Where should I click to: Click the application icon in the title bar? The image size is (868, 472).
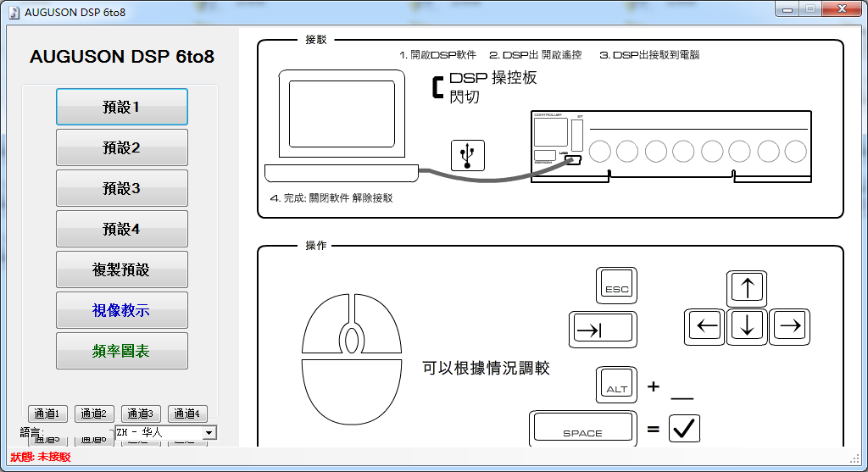click(14, 12)
